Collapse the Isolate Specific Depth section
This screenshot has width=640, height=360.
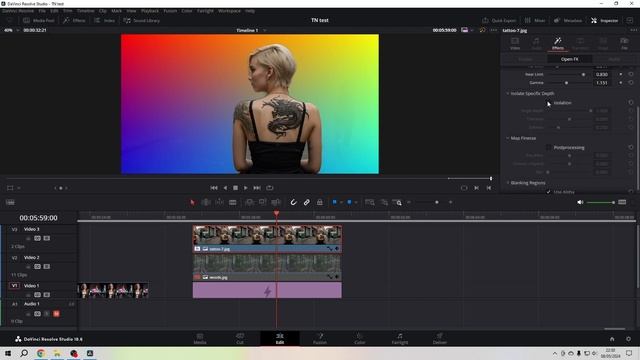click(x=508, y=93)
